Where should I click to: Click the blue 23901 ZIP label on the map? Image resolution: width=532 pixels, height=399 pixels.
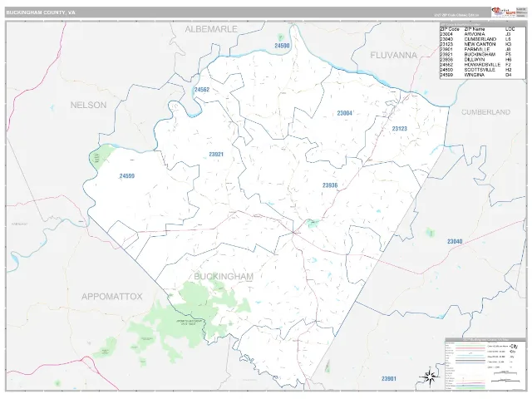pos(388,379)
